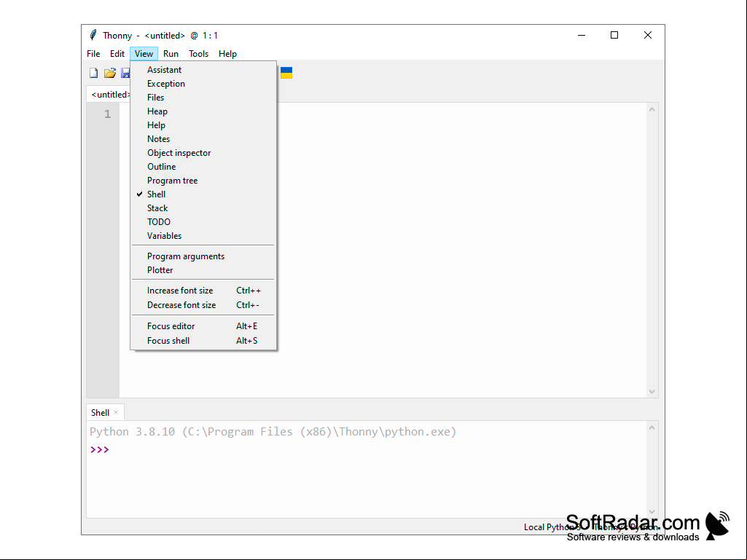Screen dimensions: 747x560
Task: Show the Object inspector view
Action: click(203, 152)
